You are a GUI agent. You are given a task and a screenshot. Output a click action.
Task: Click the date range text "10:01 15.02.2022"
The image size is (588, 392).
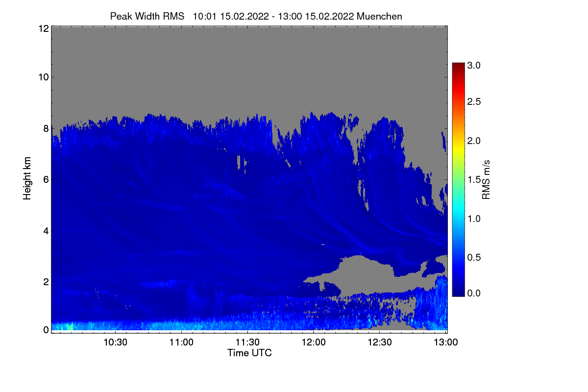[231, 16]
